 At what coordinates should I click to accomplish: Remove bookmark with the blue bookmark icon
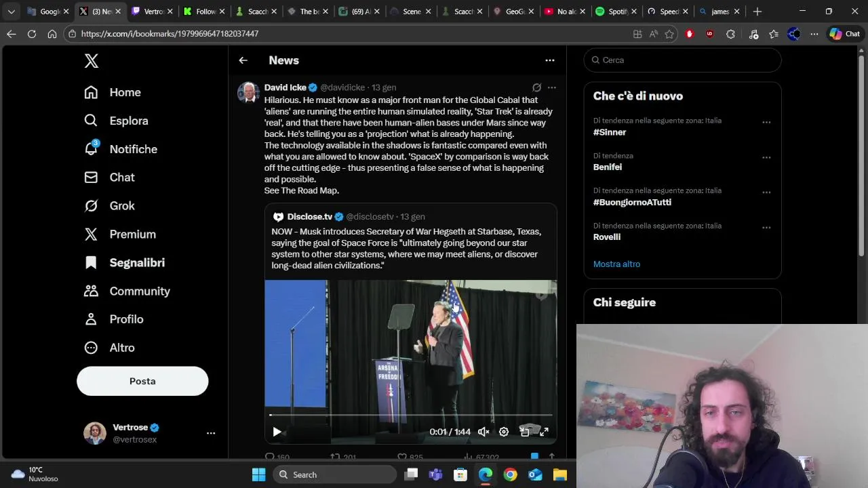(534, 457)
